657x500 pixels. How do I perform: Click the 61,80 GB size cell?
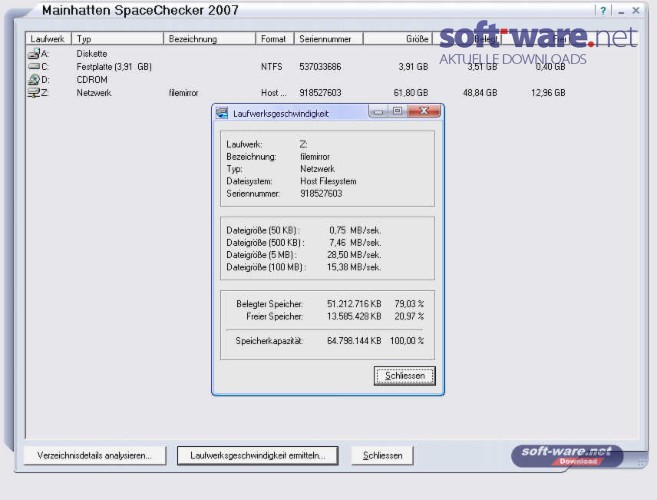click(x=411, y=93)
